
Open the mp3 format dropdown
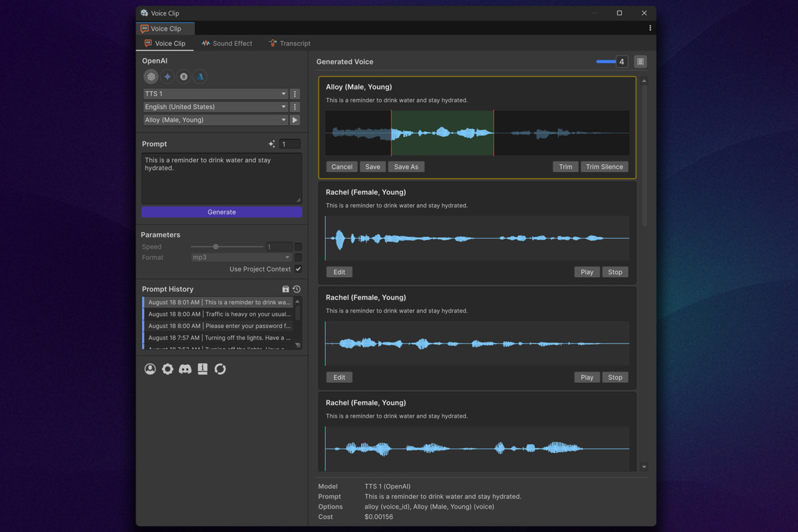tap(241, 257)
